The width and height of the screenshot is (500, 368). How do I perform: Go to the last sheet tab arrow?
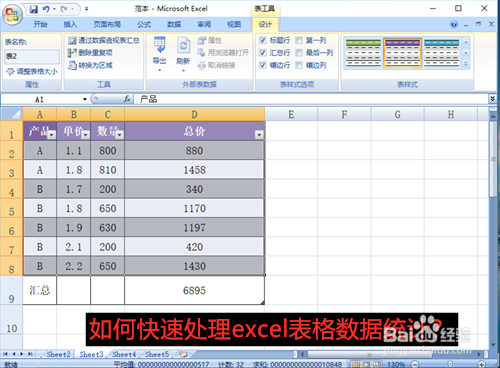(30, 354)
